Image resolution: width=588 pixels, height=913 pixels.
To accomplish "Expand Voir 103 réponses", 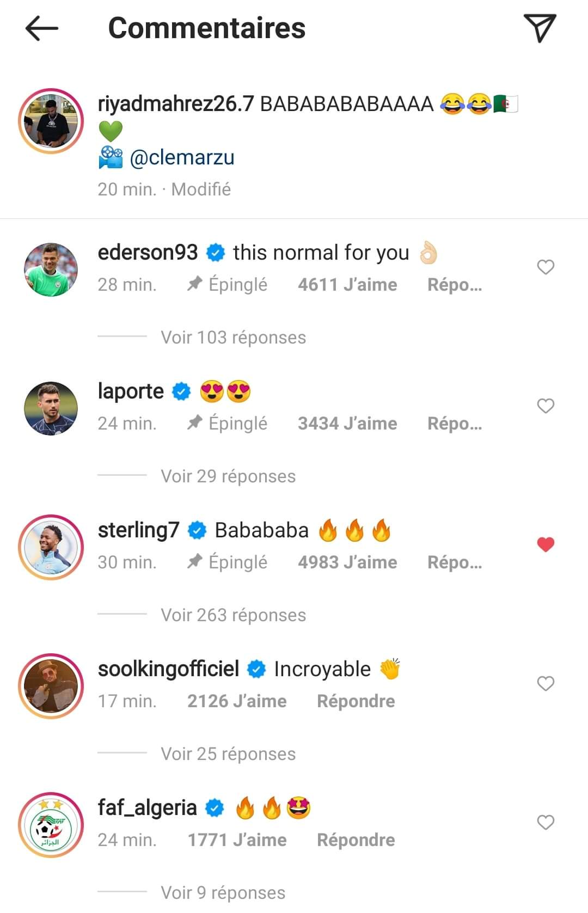I will tap(233, 338).
